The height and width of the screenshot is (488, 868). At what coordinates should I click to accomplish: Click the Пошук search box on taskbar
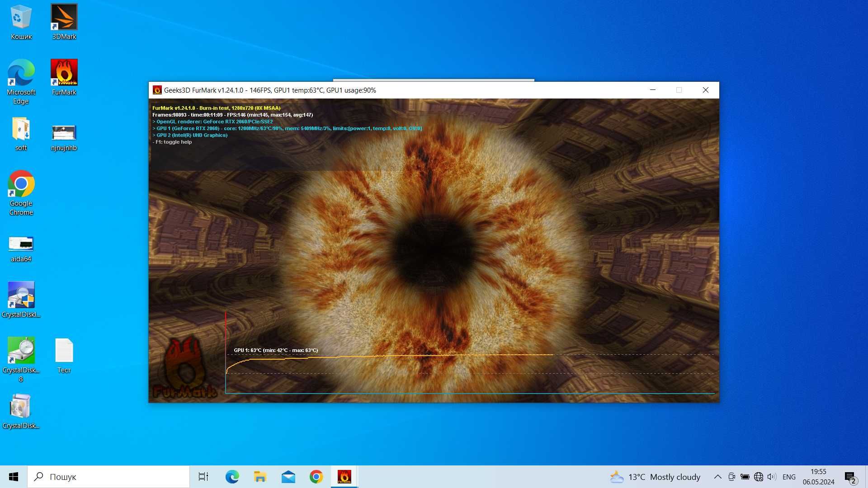(108, 477)
